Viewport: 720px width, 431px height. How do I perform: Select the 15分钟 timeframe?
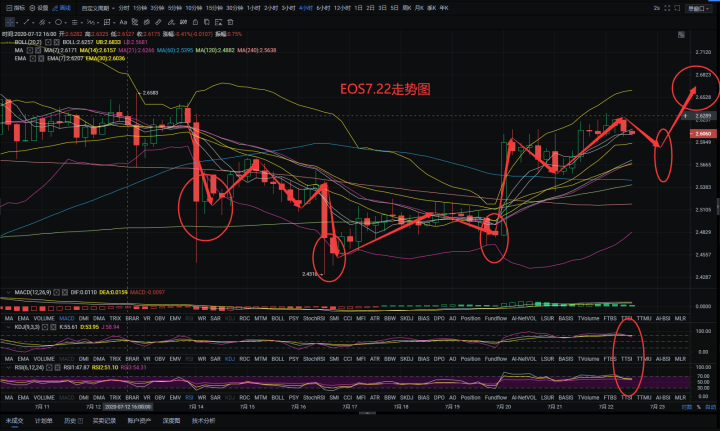tap(214, 8)
